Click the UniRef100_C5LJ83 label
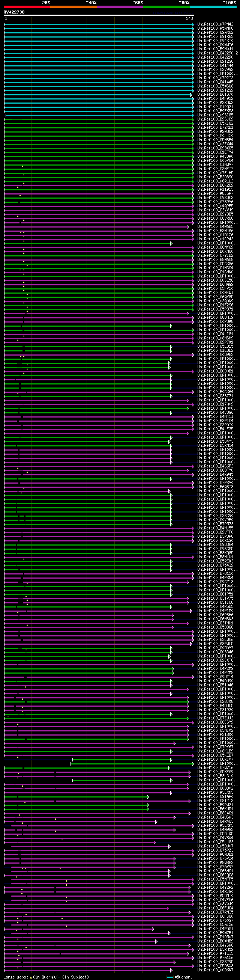The width and height of the screenshot is (240, 980). [215, 842]
